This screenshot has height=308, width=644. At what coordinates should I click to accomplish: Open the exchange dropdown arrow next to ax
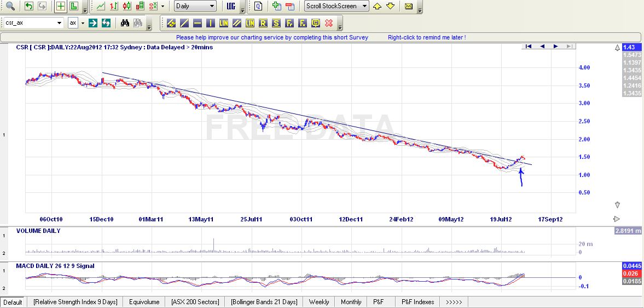[x=83, y=23]
